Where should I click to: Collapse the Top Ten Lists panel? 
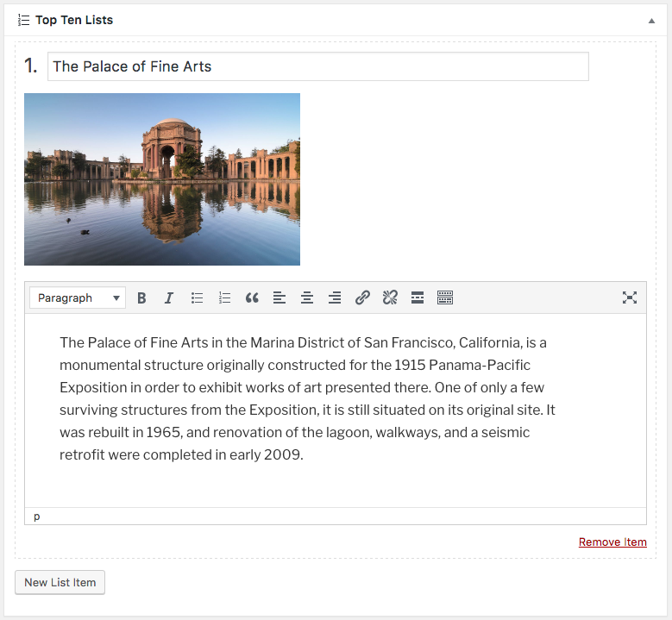click(x=651, y=21)
